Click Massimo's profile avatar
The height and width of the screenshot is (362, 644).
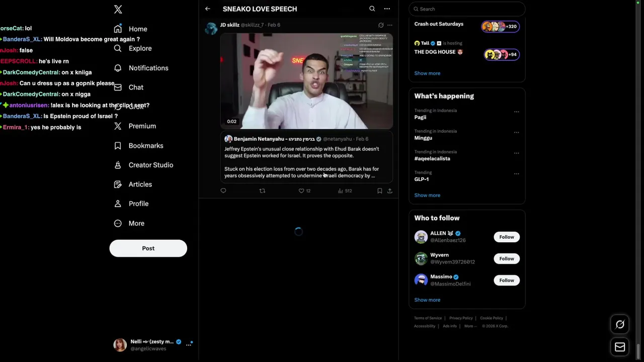click(421, 280)
